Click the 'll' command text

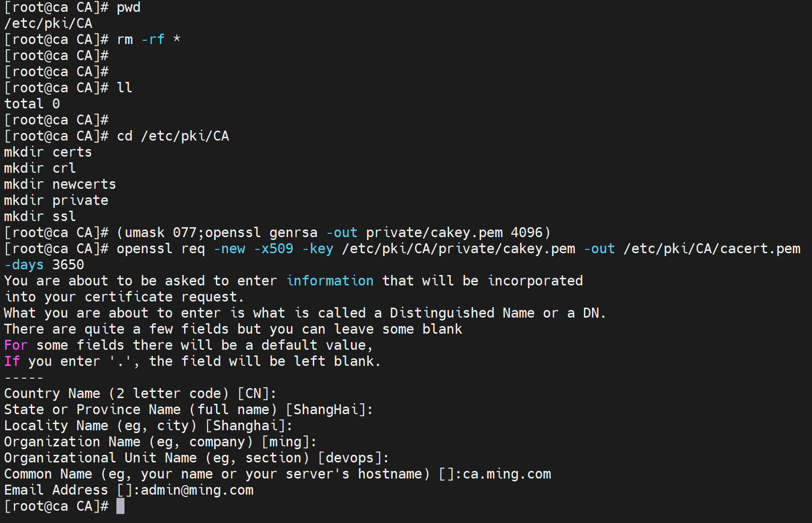click(x=124, y=88)
